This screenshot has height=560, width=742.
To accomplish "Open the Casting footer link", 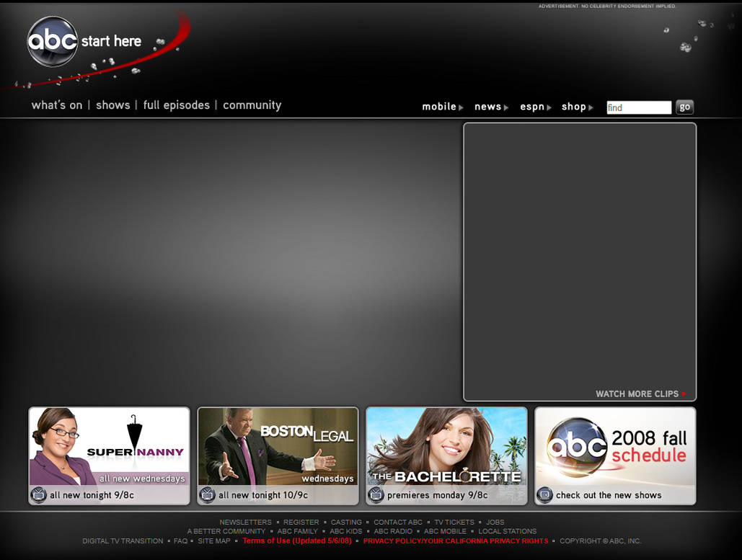I will [346, 522].
